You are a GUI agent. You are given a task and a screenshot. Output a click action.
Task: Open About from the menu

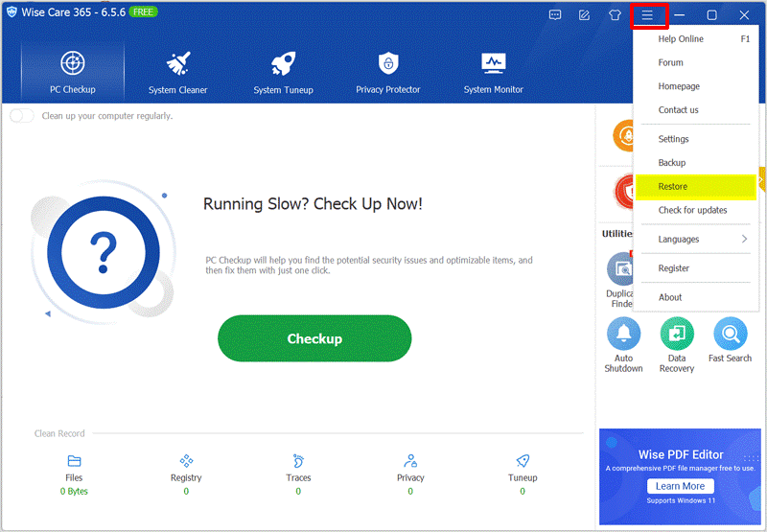(x=695, y=297)
